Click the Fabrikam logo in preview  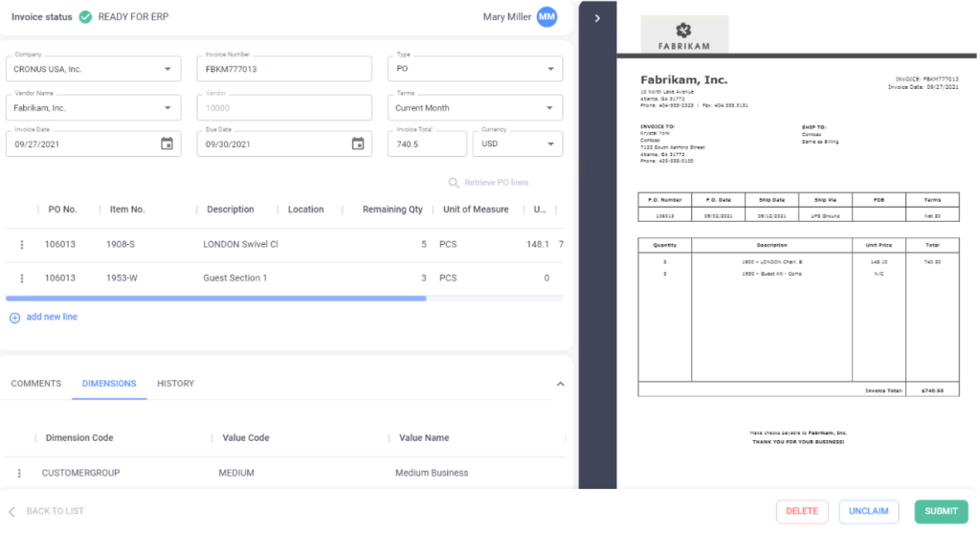684,34
